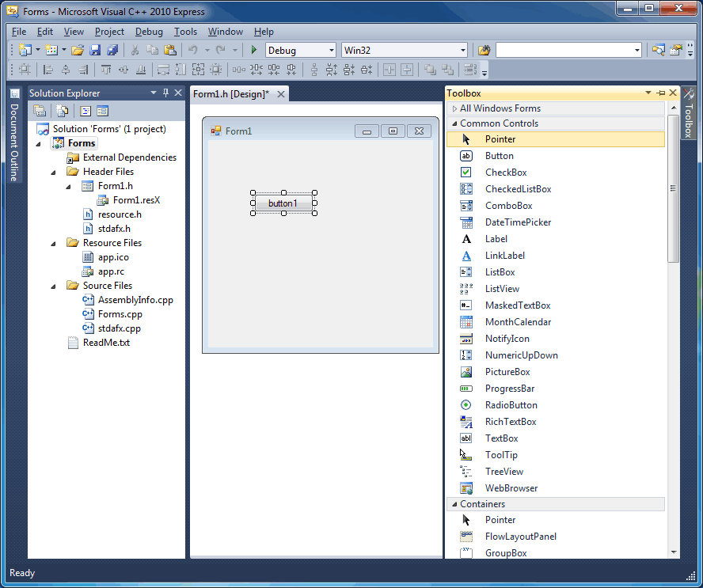Select the TextBox control in Toolbox
The height and width of the screenshot is (588, 703).
tap(556, 438)
